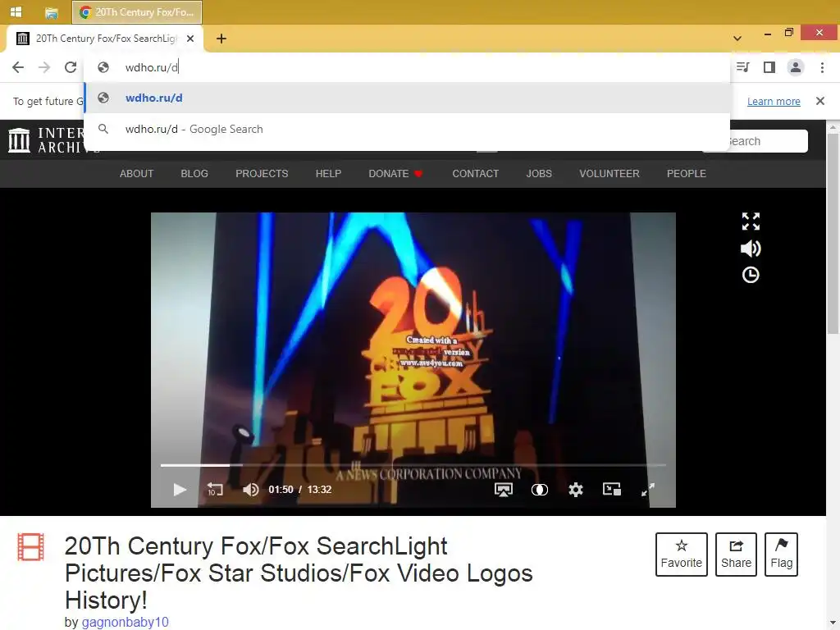The height and width of the screenshot is (630, 840).
Task: Go to the DONATE page
Action: point(395,174)
